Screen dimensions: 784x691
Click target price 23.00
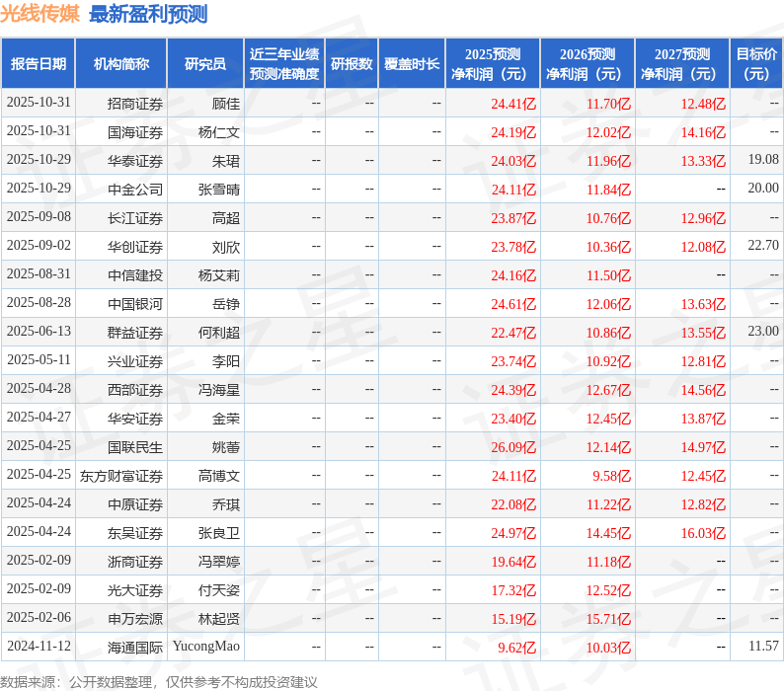[x=763, y=331]
